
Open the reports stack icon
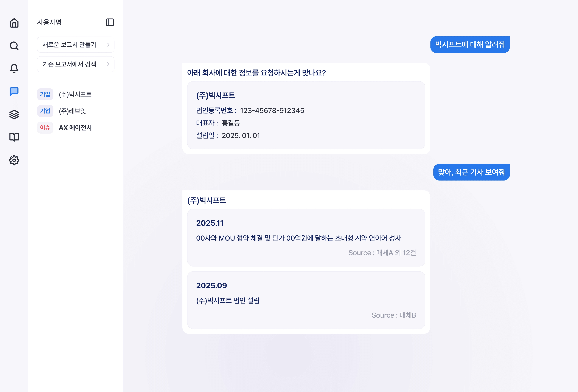tap(14, 115)
